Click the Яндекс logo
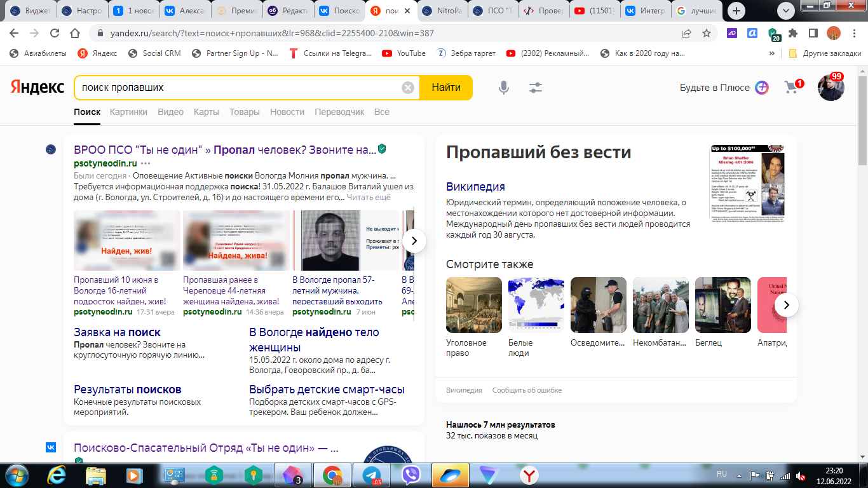Viewport: 868px width, 488px height. [37, 88]
